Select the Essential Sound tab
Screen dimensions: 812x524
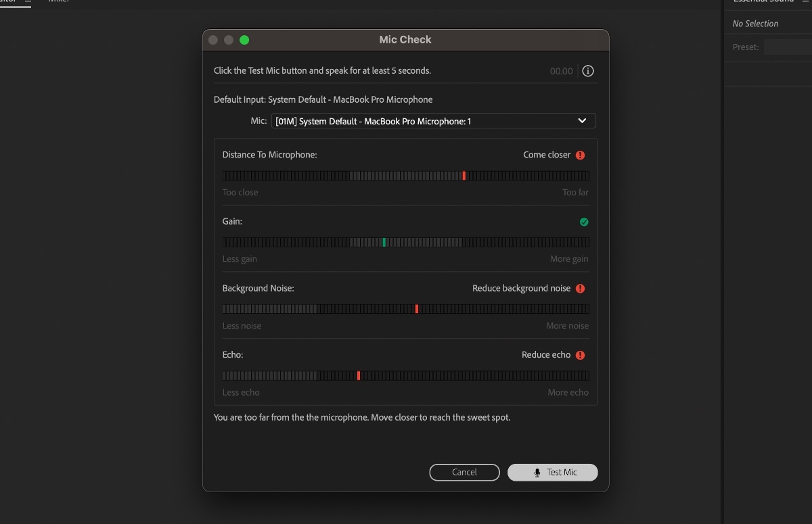[x=763, y=2]
